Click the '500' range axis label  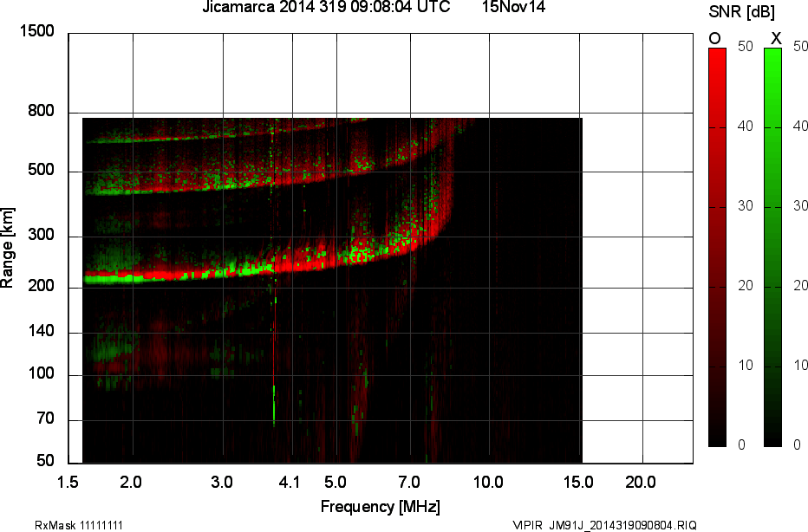click(x=41, y=170)
